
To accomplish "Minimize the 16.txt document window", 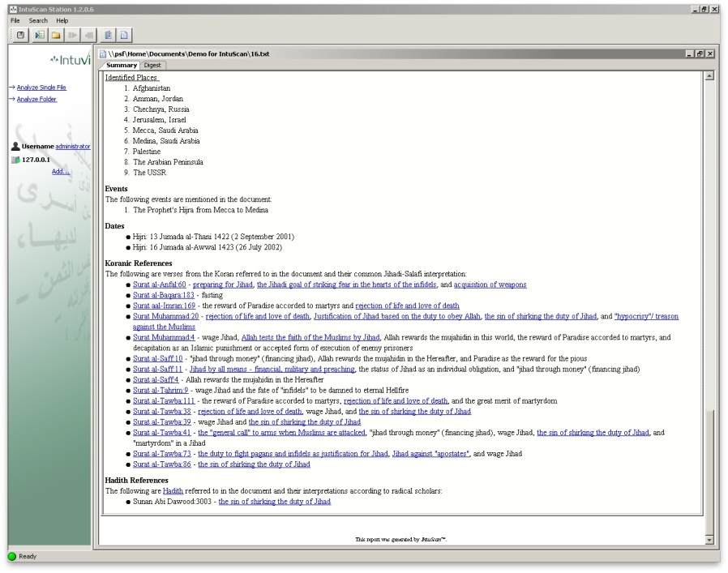I will (x=691, y=53).
